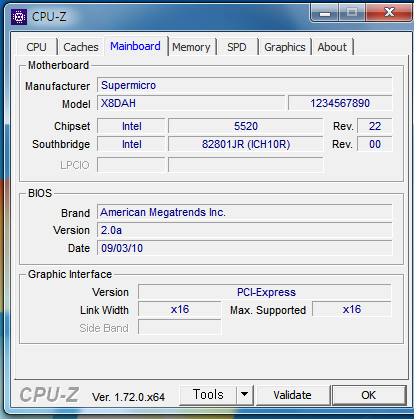Click the Supermicro manufacturer field
414x419 pixels.
pos(245,85)
